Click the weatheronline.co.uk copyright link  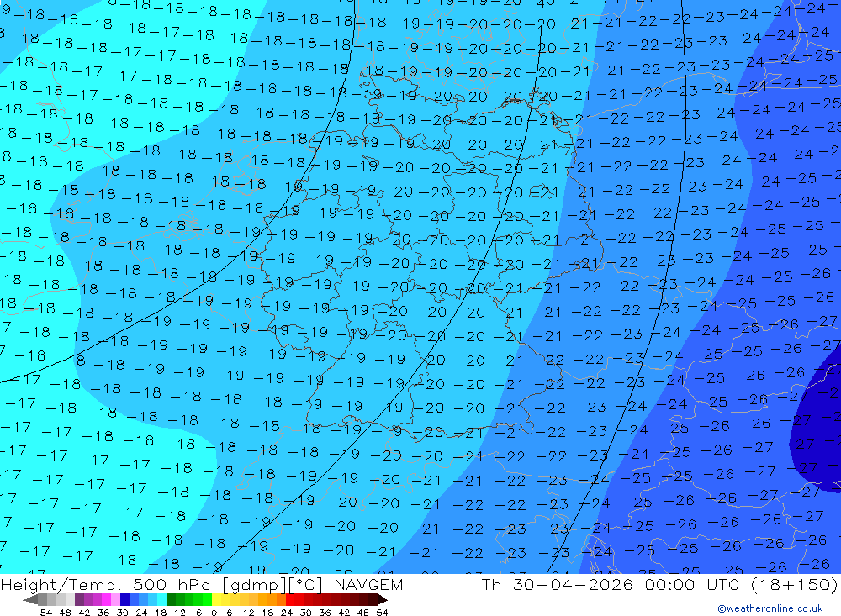[770, 608]
